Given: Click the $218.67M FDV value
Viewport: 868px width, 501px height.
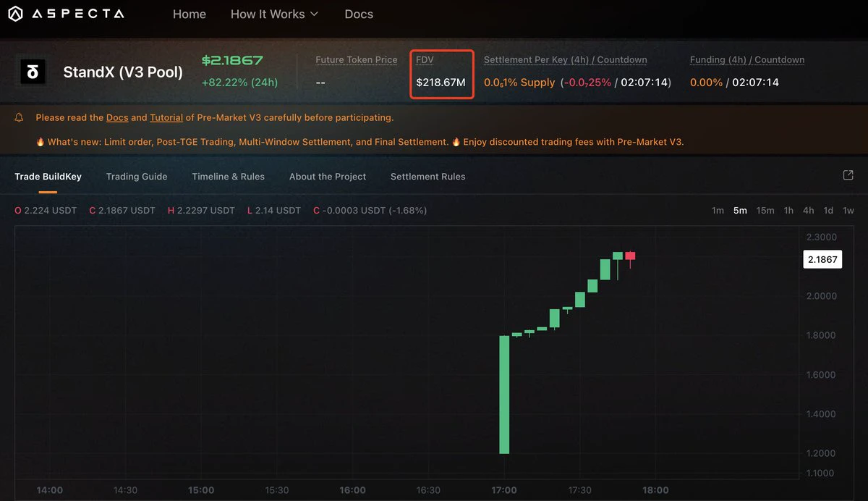Looking at the screenshot, I should point(441,83).
